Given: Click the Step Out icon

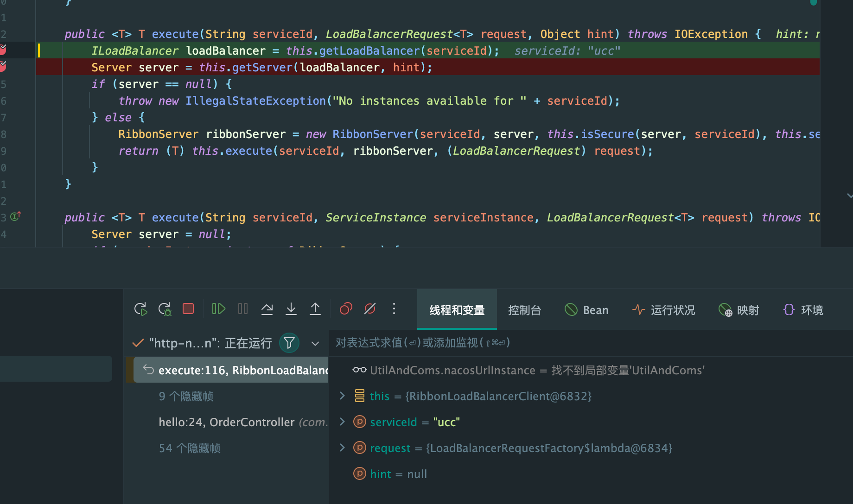Looking at the screenshot, I should pos(315,309).
